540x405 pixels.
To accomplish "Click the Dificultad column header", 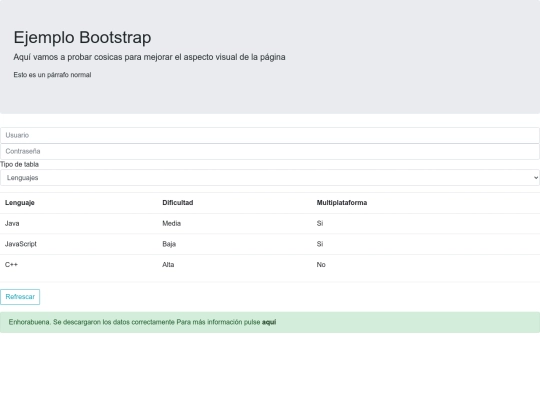I will tap(178, 202).
